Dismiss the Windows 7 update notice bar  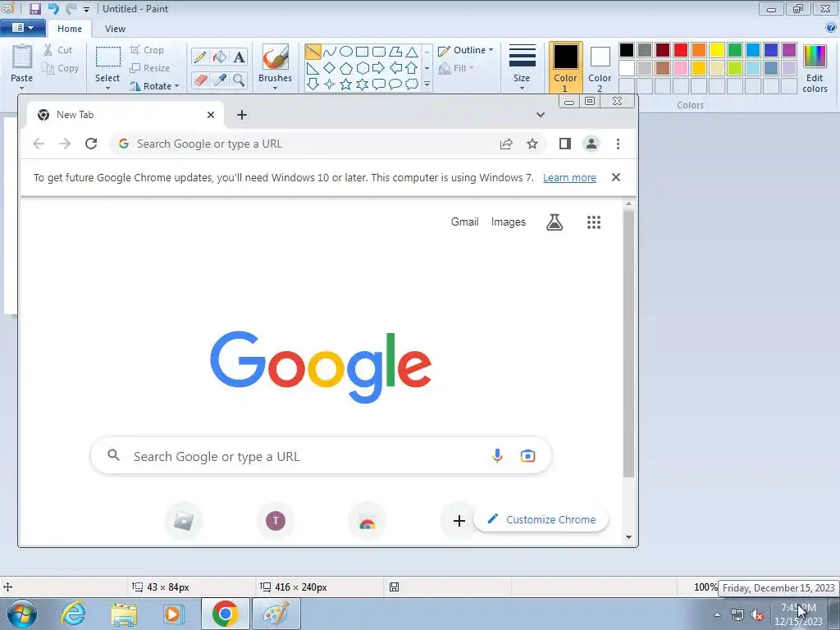click(x=616, y=177)
